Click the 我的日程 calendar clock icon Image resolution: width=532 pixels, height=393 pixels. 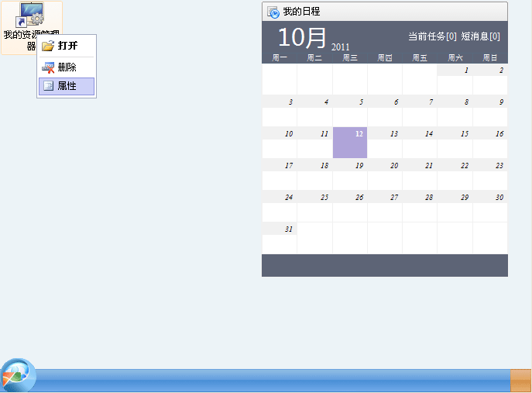[273, 12]
